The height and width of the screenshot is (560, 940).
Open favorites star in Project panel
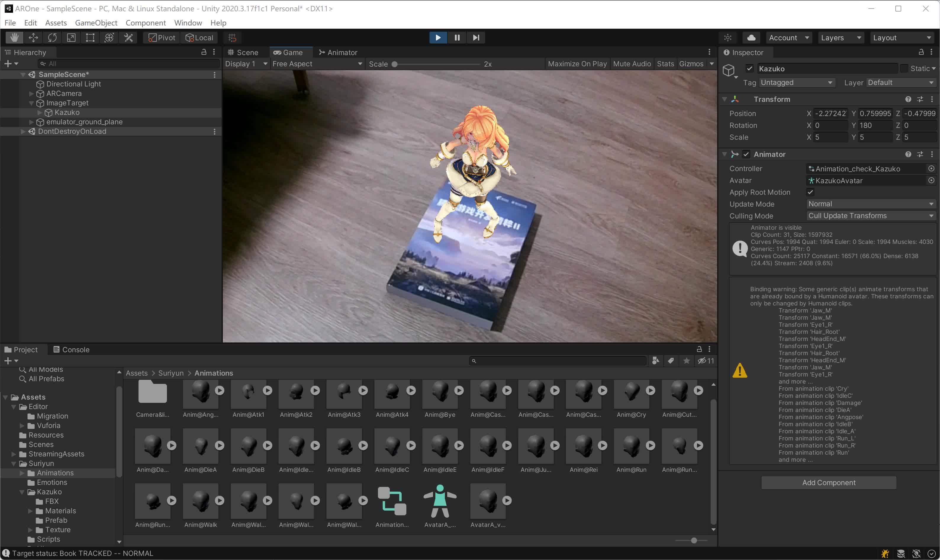pos(686,361)
